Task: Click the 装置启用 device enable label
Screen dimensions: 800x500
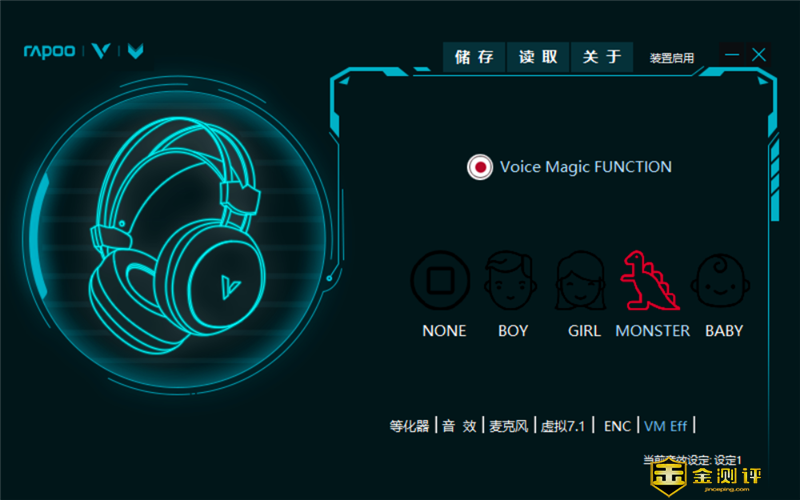Action: (x=671, y=58)
